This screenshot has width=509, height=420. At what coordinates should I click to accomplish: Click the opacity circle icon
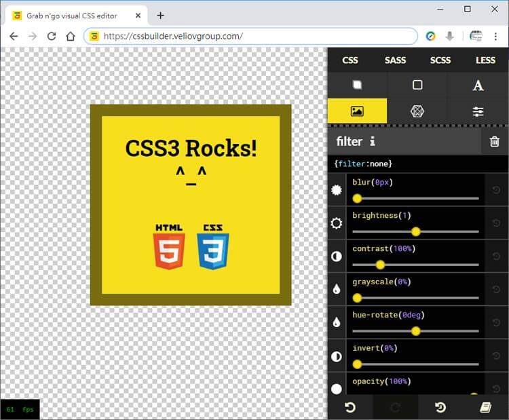(x=337, y=389)
